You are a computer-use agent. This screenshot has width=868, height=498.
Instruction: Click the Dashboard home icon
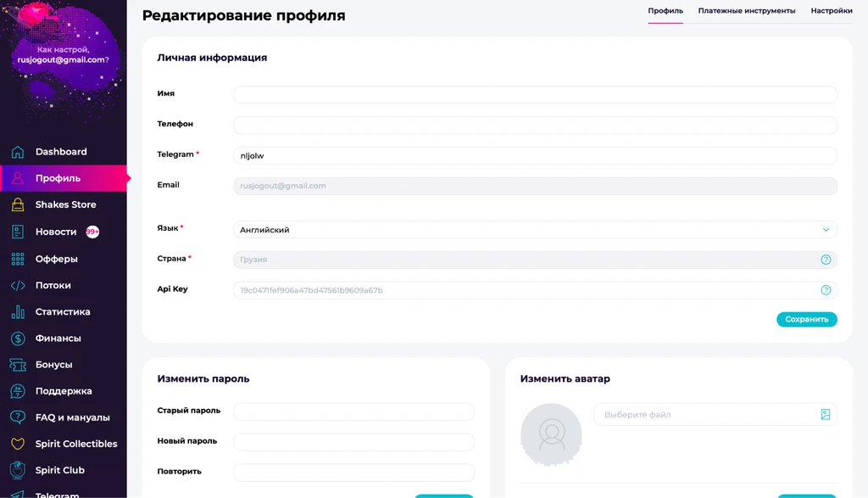[18, 152]
